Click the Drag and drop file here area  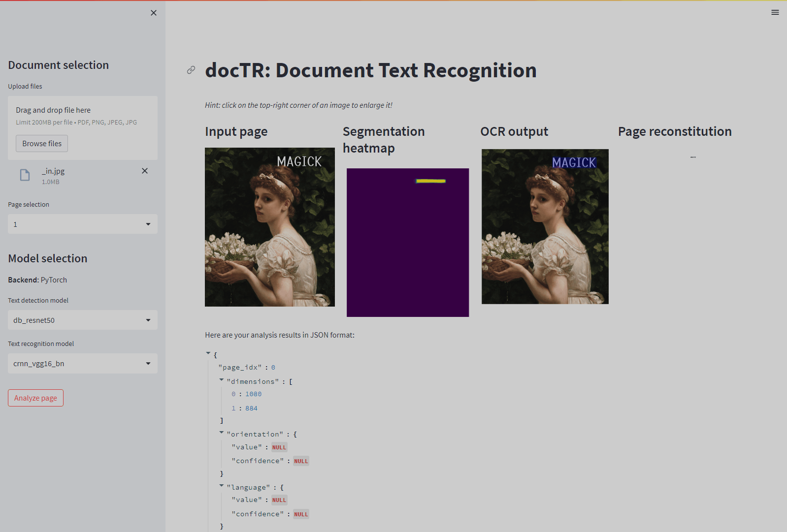tap(83, 128)
